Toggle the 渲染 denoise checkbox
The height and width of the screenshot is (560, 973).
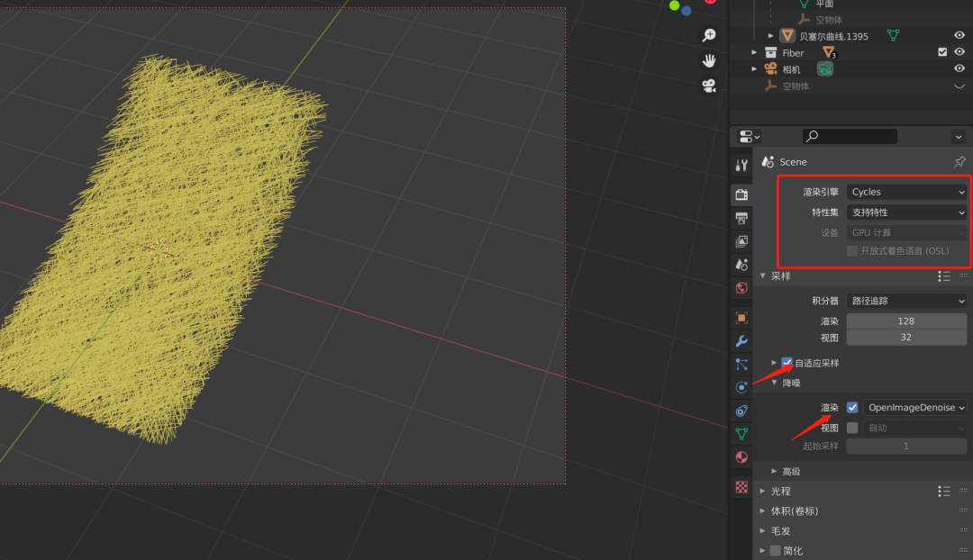pos(852,408)
